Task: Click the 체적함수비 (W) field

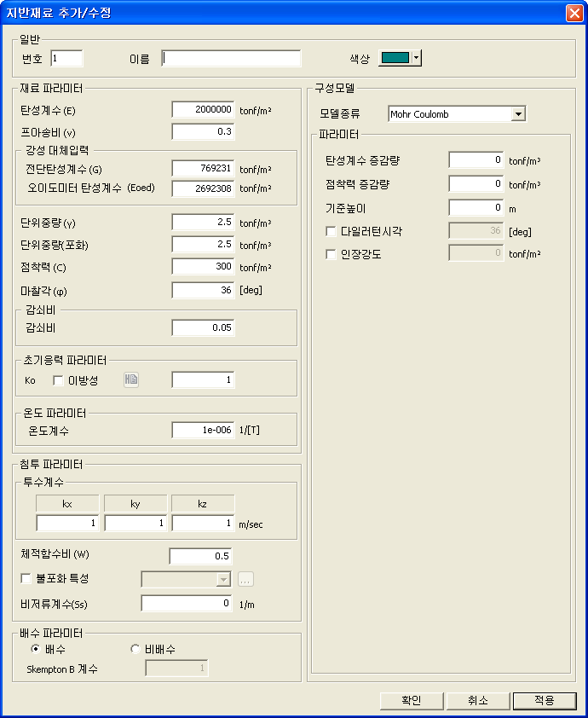Action: [x=200, y=556]
